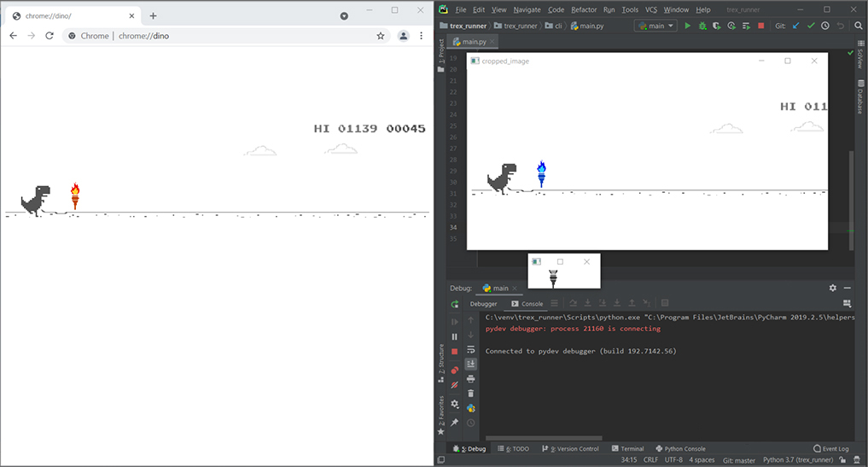Viewport: 868px width, 467px height.
Task: Reload the Chrome dino page
Action: coord(50,36)
